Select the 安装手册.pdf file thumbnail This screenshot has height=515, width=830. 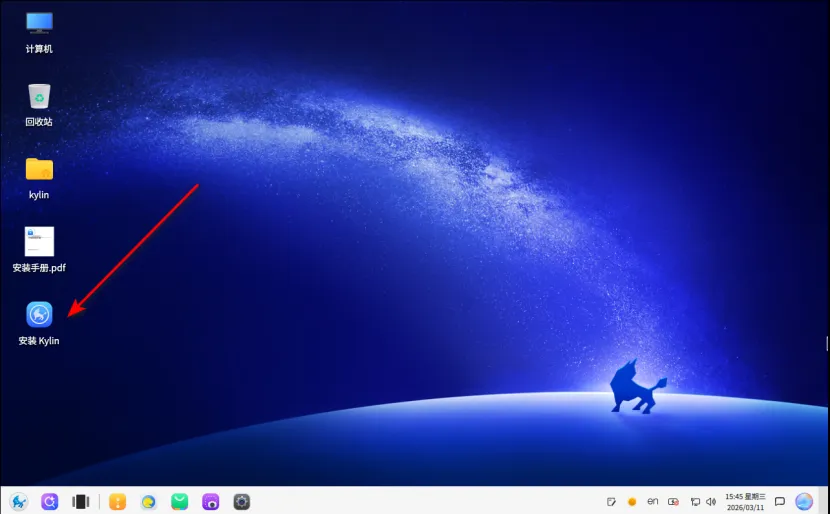[39, 241]
